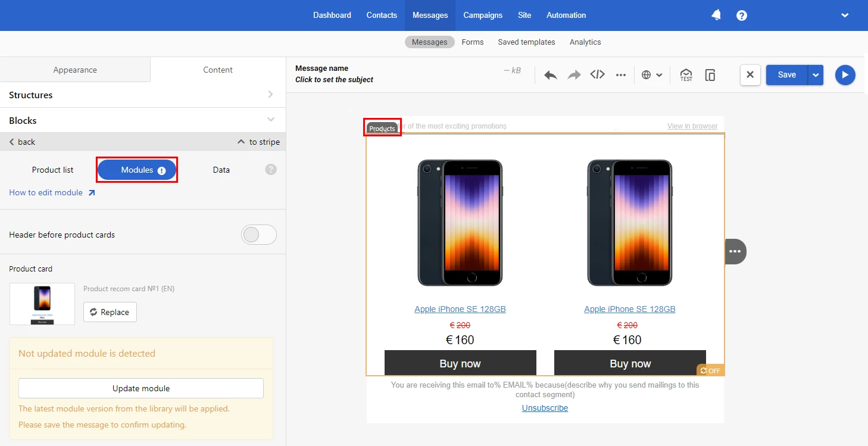Toggle Header before product cards switch
The width and height of the screenshot is (868, 446).
[259, 235]
